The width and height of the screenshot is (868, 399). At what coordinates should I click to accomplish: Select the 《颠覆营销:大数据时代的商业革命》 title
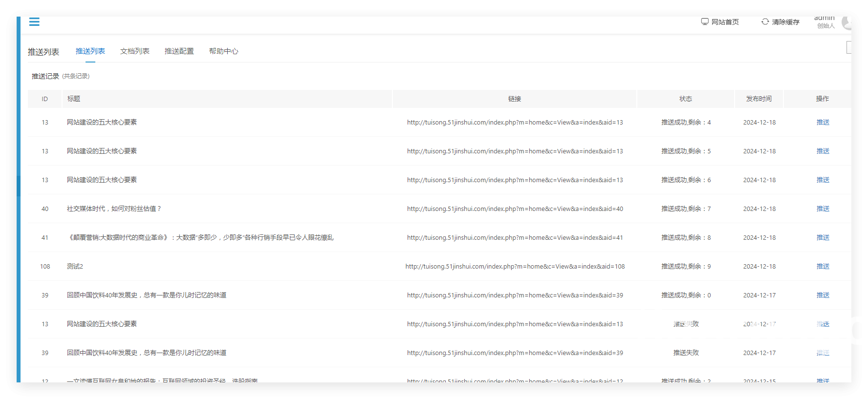[x=200, y=237]
